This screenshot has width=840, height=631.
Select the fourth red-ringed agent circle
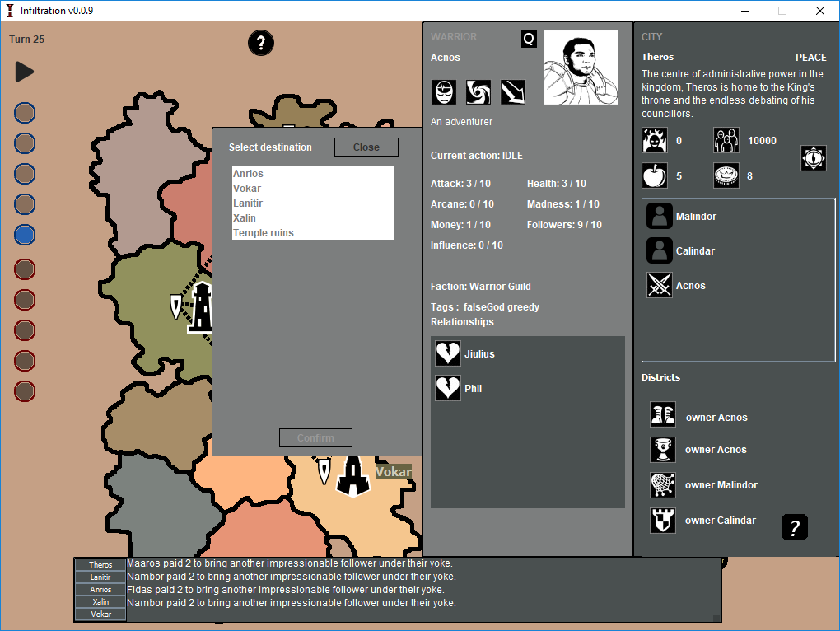pyautogui.click(x=25, y=361)
